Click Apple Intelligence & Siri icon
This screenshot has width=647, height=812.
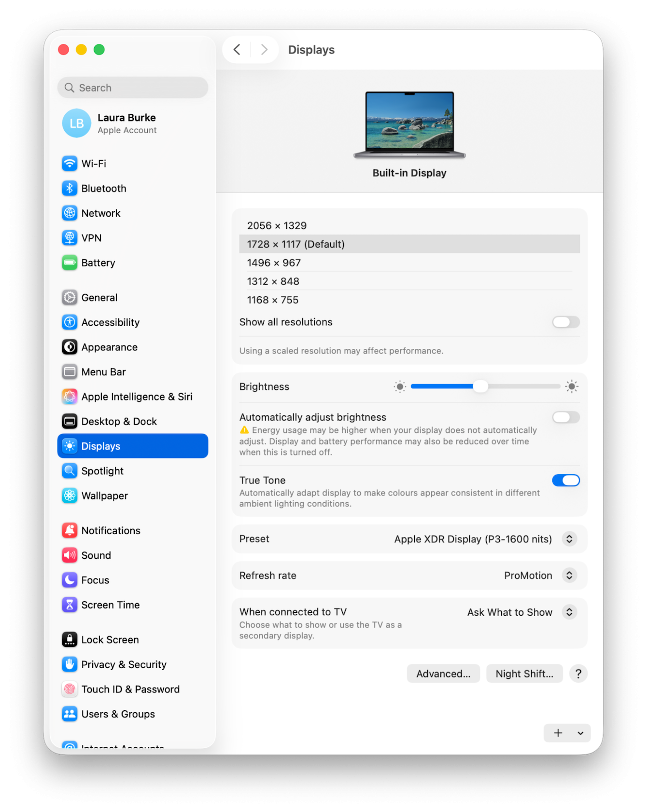[70, 397]
